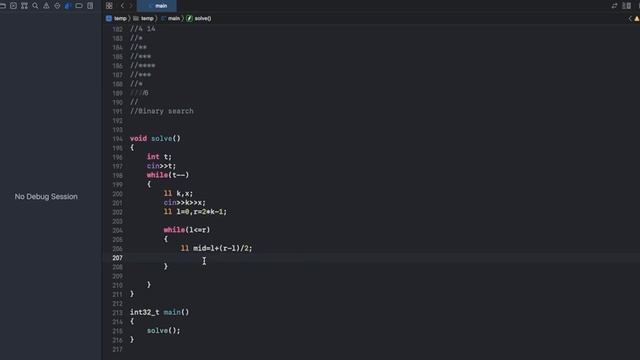Open the Test navigator
The height and width of the screenshot is (360, 640).
pyautogui.click(x=57, y=6)
